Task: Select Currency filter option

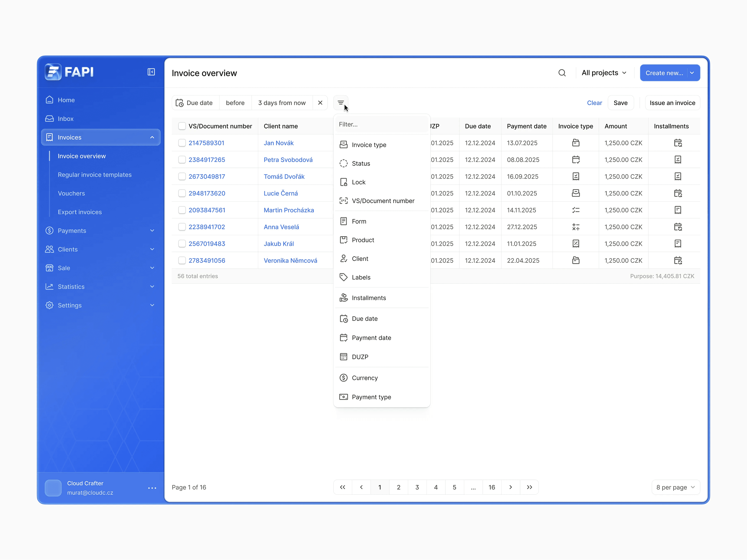Action: pos(382,378)
